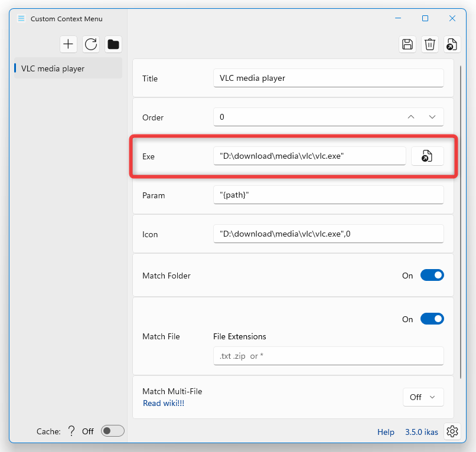The image size is (476, 452).
Task: Close the Custom Context Menu window
Action: 452,18
